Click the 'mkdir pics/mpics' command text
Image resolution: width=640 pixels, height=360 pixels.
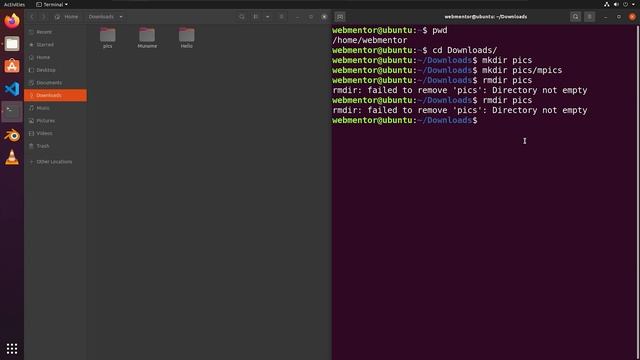click(522, 70)
